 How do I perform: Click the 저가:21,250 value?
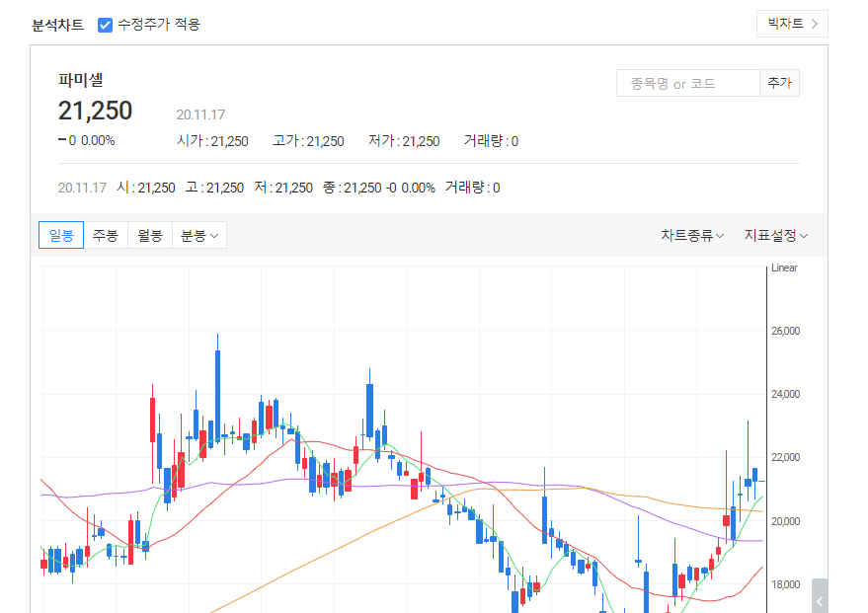[404, 141]
